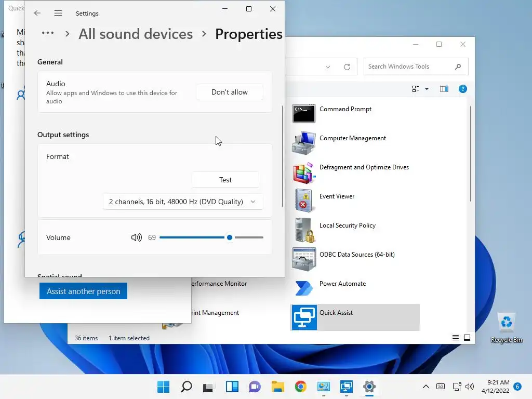Screen dimensions: 532x399
Task: Expand breadcrumb ellipsis in Settings
Action: 47,33
